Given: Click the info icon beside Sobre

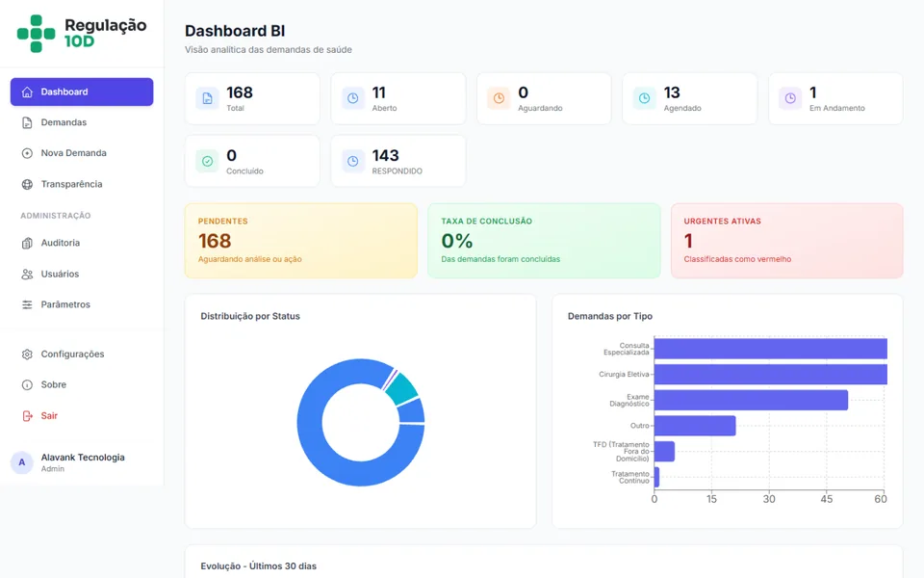Looking at the screenshot, I should pos(27,385).
